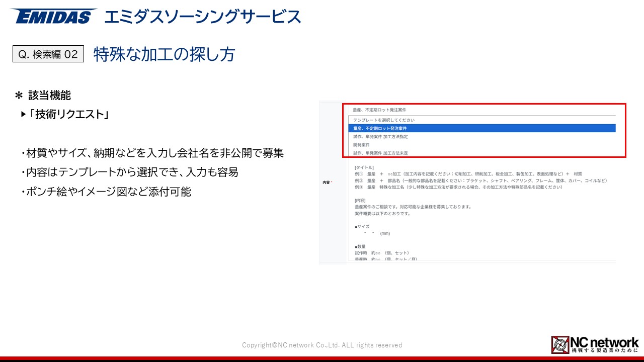Click the triangle marker before 「技術リクエスト」

(x=23, y=115)
